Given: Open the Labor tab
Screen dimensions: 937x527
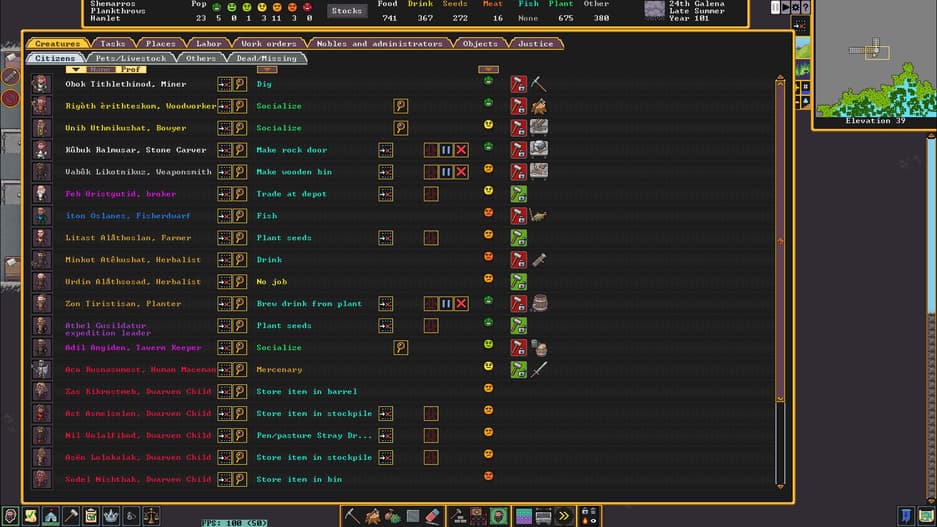Looking at the screenshot, I should (209, 44).
